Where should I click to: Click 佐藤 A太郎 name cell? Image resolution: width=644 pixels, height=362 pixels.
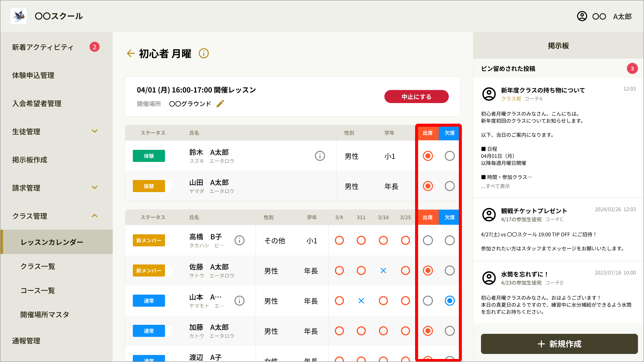coord(212,270)
